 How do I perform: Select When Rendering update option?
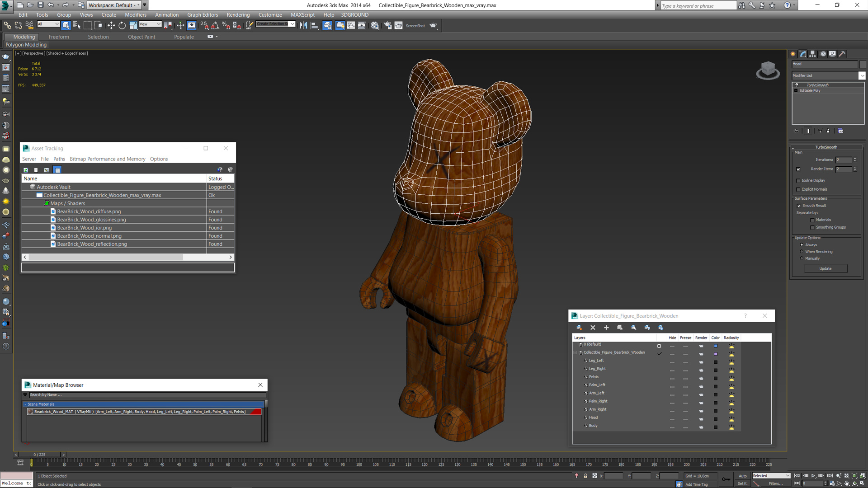click(802, 251)
